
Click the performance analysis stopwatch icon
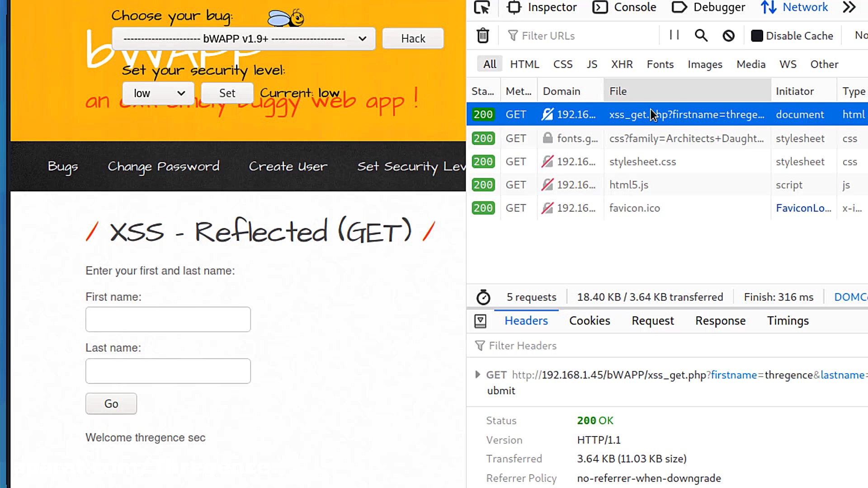[483, 297]
